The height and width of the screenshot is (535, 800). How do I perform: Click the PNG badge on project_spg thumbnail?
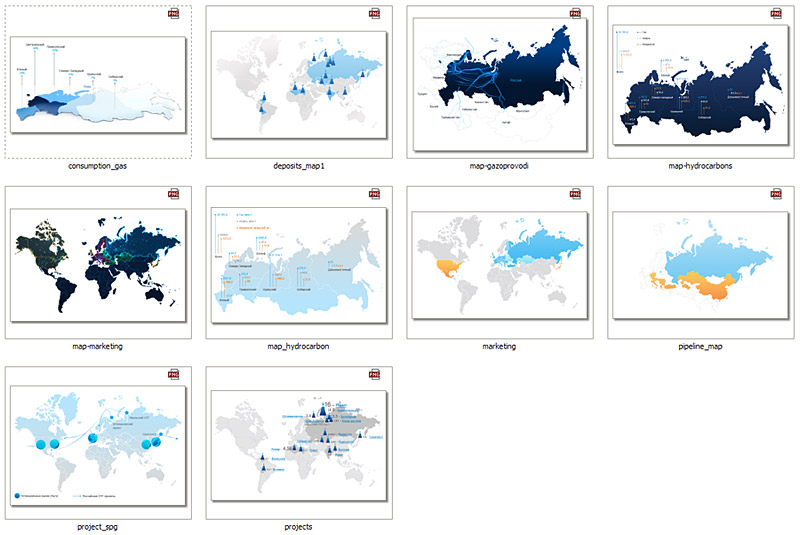pos(175,374)
